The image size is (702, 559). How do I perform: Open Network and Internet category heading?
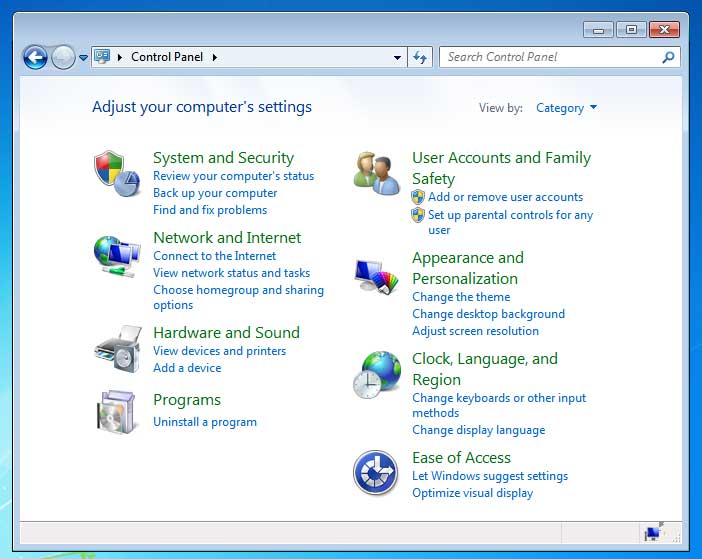tap(227, 238)
